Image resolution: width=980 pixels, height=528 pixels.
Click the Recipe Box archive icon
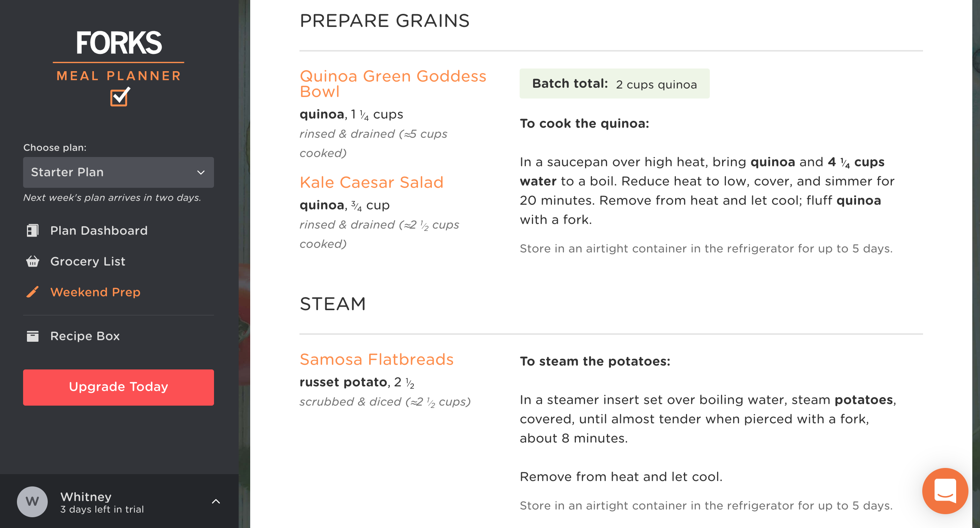click(x=33, y=336)
